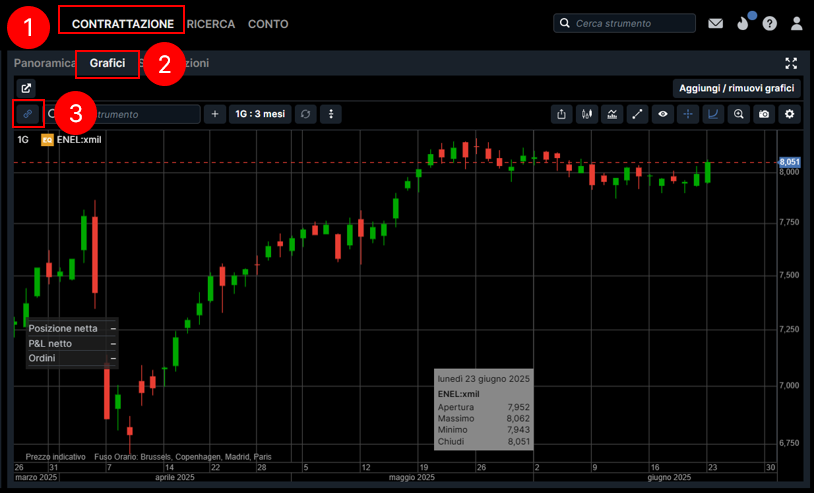This screenshot has height=493, width=814.
Task: Click the Ordini row
Action: (72, 358)
